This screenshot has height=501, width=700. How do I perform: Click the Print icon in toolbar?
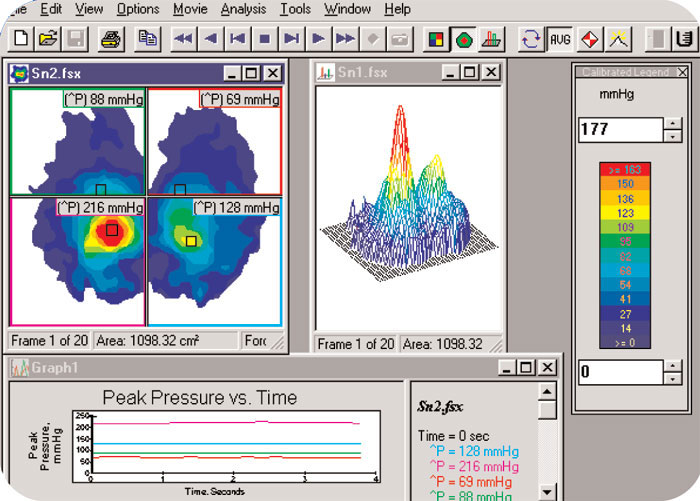point(112,39)
